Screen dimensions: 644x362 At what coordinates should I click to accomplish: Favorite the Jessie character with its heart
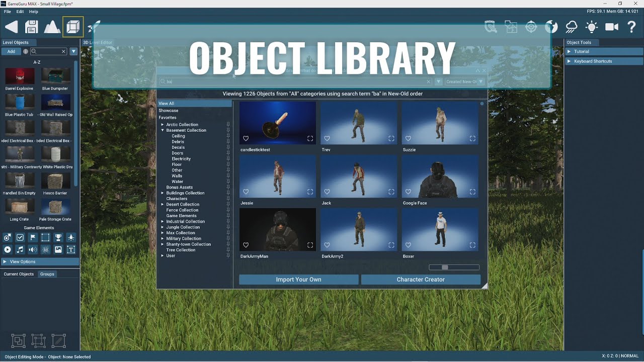pos(246,192)
